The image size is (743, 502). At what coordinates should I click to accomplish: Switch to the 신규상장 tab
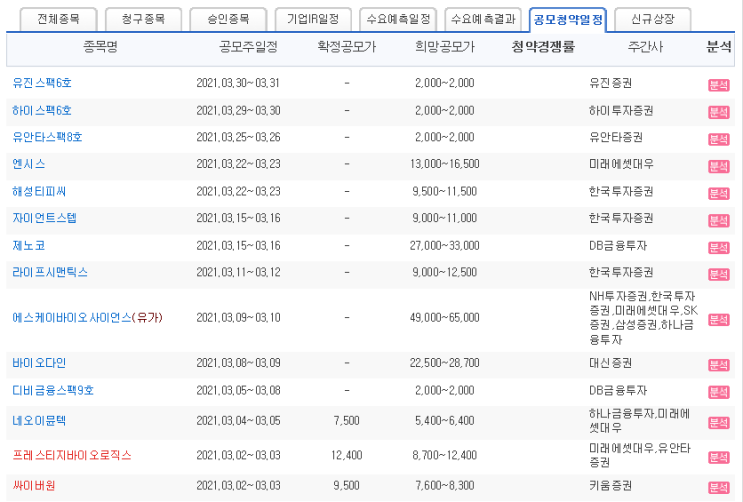point(652,19)
